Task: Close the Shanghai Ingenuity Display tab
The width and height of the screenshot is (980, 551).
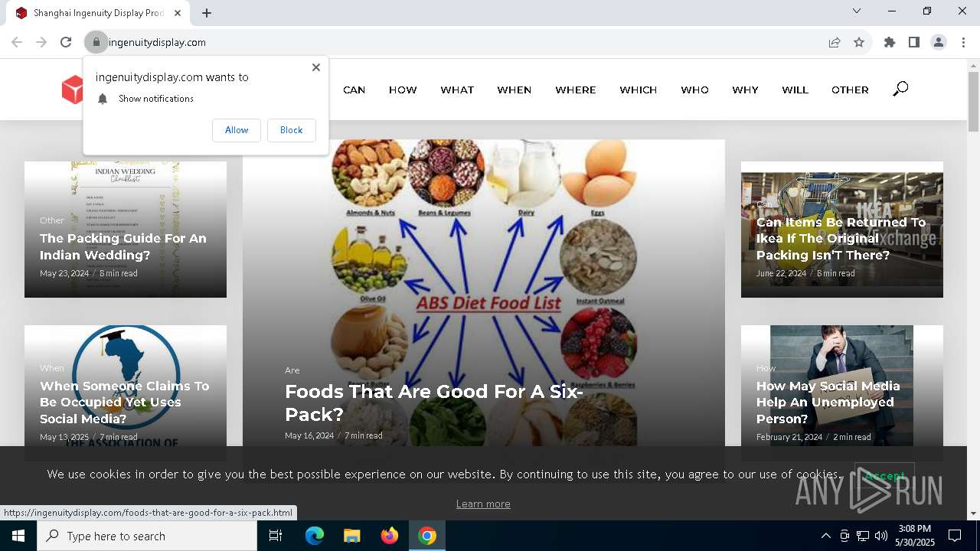Action: (178, 13)
